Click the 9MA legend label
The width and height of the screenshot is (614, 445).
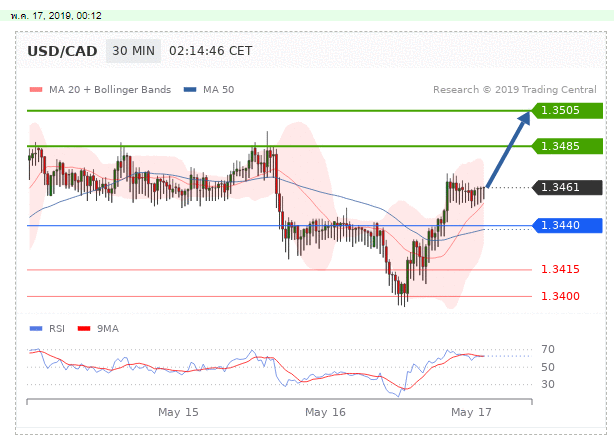(x=108, y=329)
